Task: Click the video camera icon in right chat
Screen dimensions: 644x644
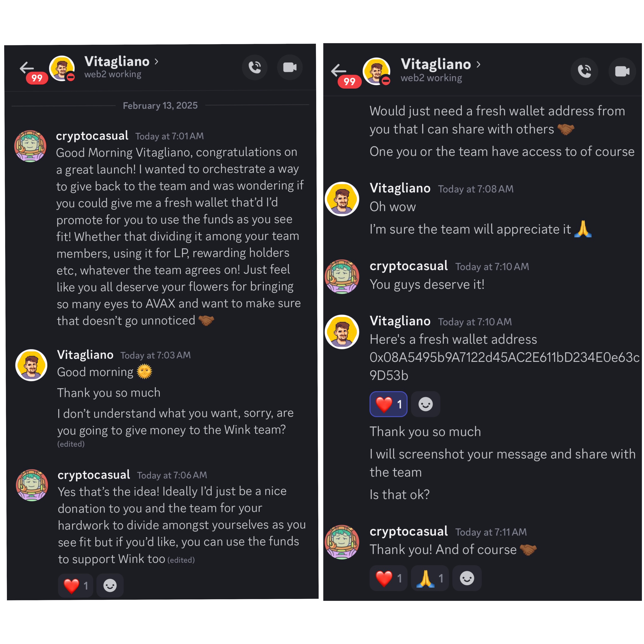Action: coord(622,71)
